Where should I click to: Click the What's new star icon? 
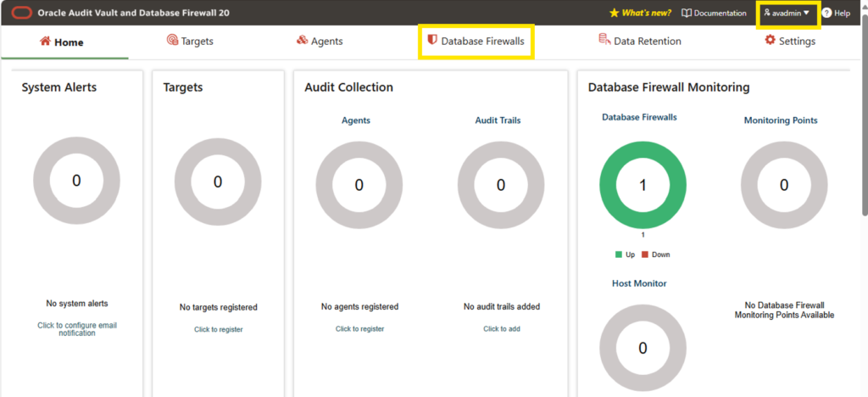click(614, 13)
